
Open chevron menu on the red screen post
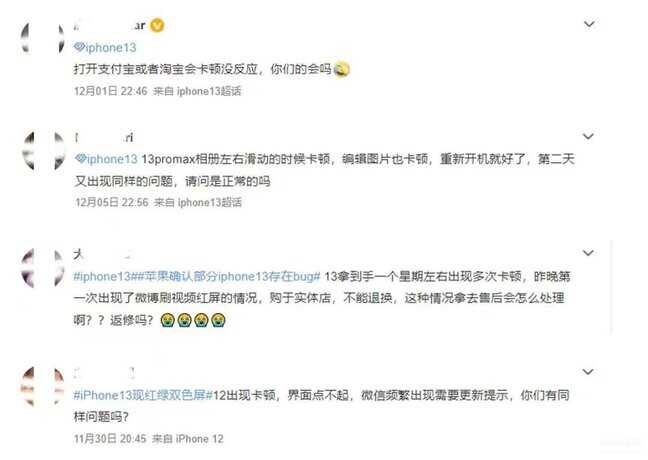click(588, 253)
